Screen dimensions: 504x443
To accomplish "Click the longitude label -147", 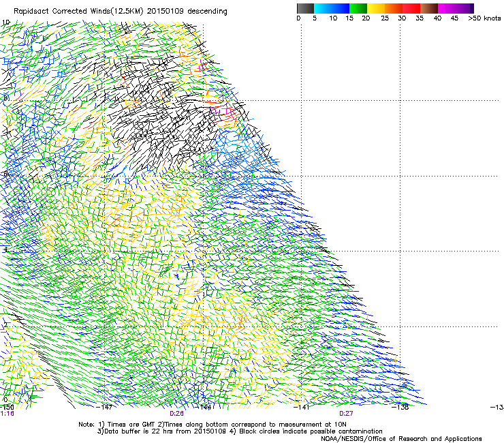I will 104,407.
